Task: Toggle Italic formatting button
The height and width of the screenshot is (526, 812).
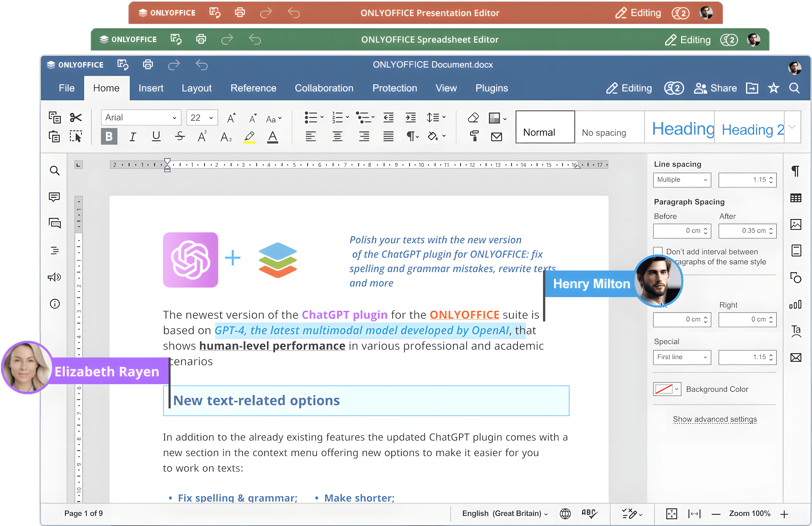Action: [x=133, y=137]
